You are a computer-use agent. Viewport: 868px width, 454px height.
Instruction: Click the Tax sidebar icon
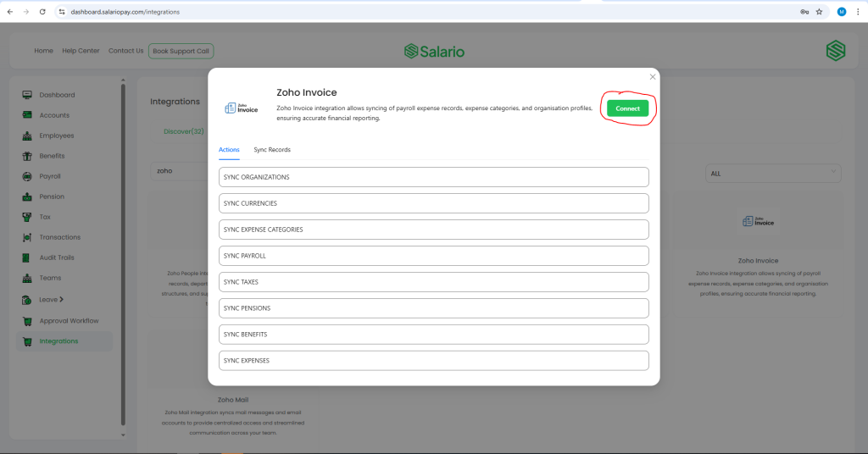(x=26, y=217)
